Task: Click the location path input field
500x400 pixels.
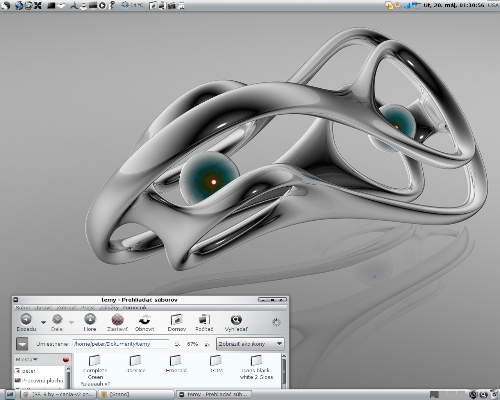Action: (x=121, y=344)
